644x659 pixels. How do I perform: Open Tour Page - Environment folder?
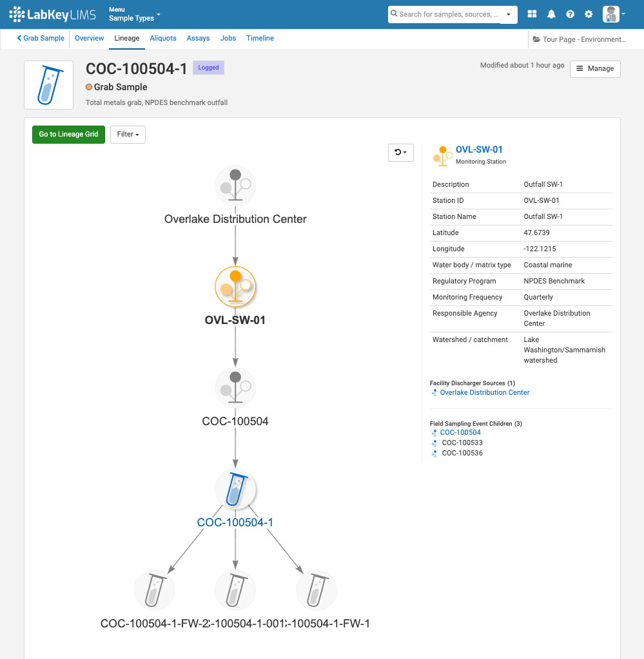point(580,39)
